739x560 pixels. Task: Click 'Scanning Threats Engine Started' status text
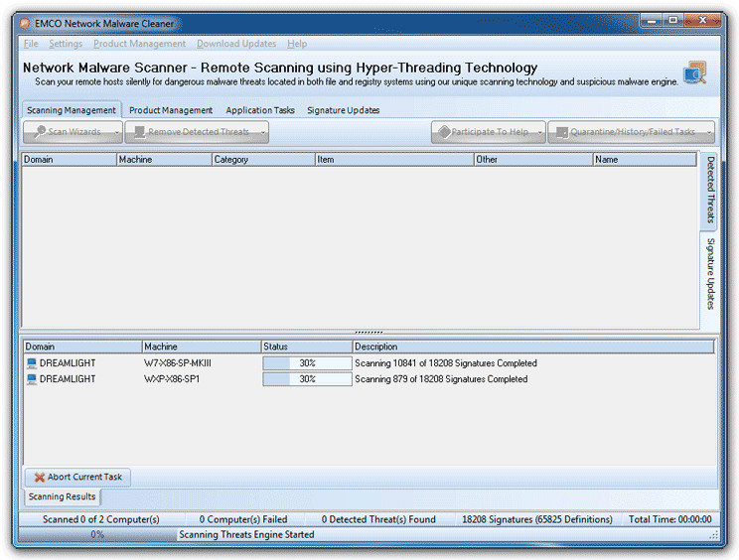point(246,534)
